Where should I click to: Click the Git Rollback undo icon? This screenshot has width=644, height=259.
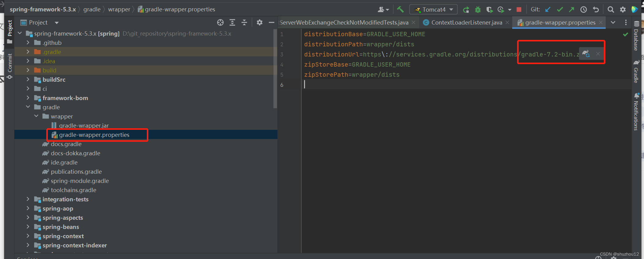coord(596,10)
